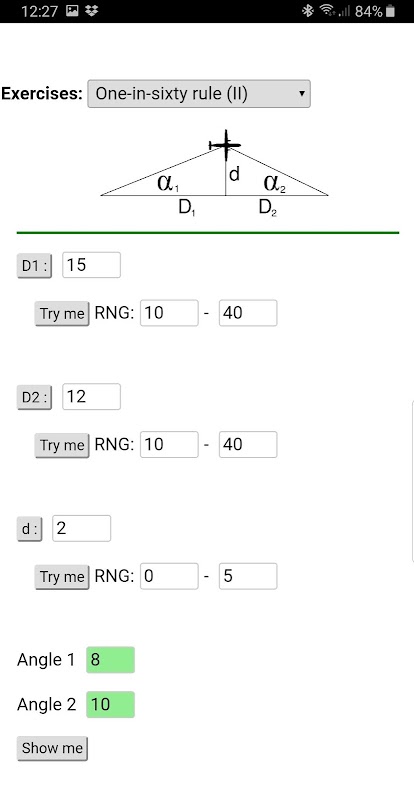Screen dimensions: 414x800
Task: Click the D2 button
Action: click(x=34, y=397)
